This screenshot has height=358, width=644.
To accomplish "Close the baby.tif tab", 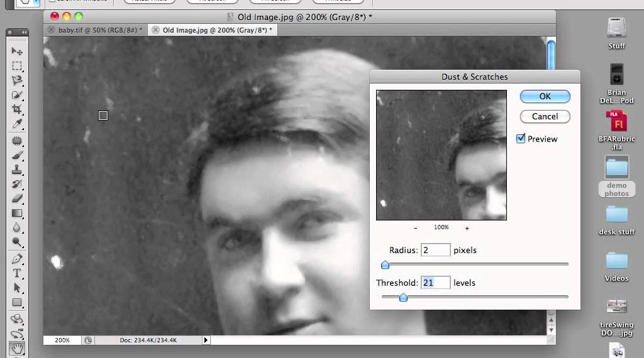I will click(x=51, y=30).
